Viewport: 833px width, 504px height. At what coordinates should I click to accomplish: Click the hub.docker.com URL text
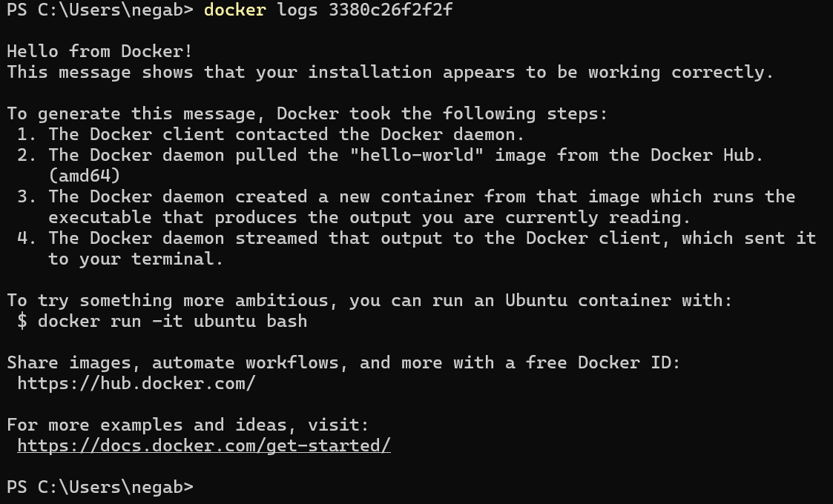[136, 383]
